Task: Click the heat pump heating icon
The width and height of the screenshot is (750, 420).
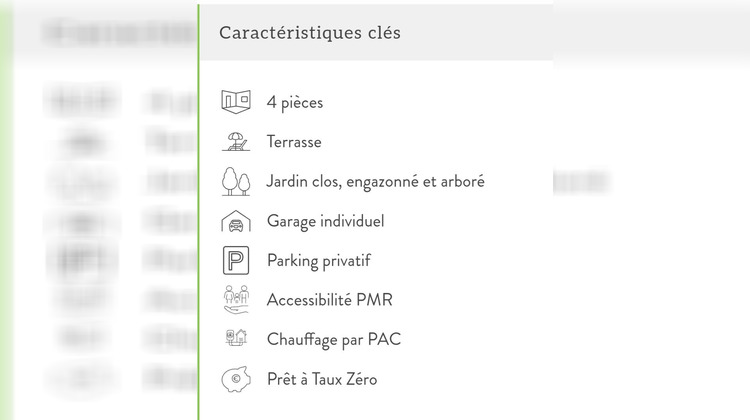Action: tap(236, 339)
